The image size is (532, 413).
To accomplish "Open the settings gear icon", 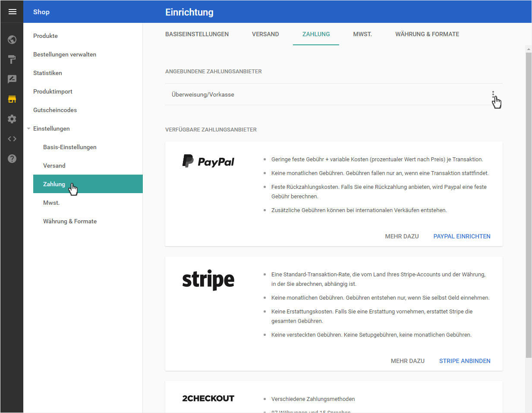I will point(12,119).
